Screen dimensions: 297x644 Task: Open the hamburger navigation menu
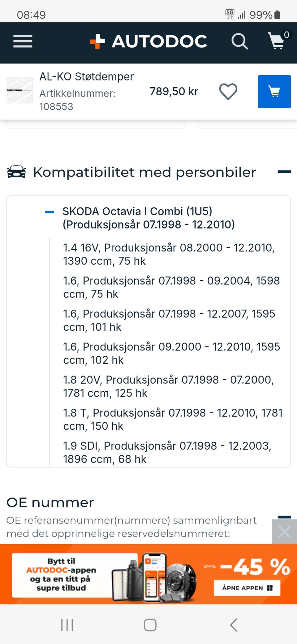pos(23,41)
